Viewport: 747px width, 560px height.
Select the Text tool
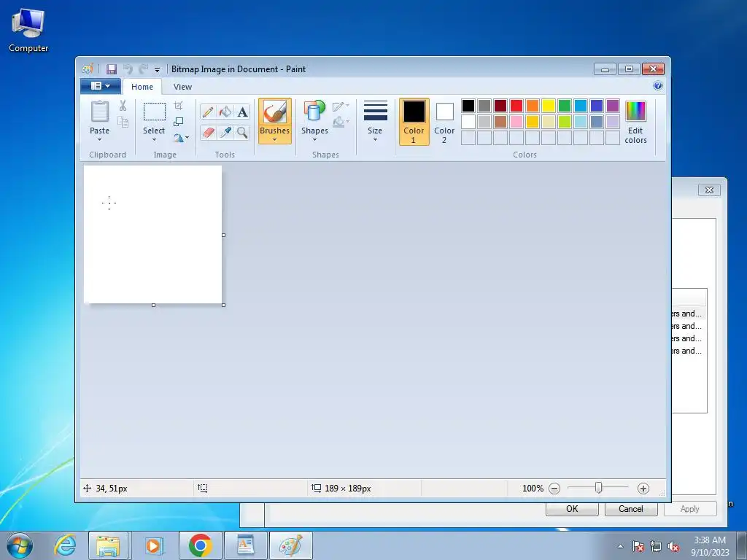[242, 112]
